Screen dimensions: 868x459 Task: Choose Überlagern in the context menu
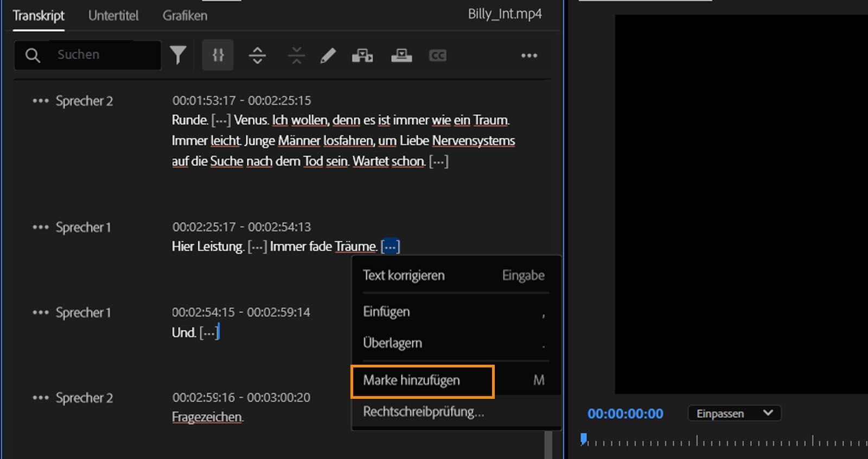[x=456, y=343]
